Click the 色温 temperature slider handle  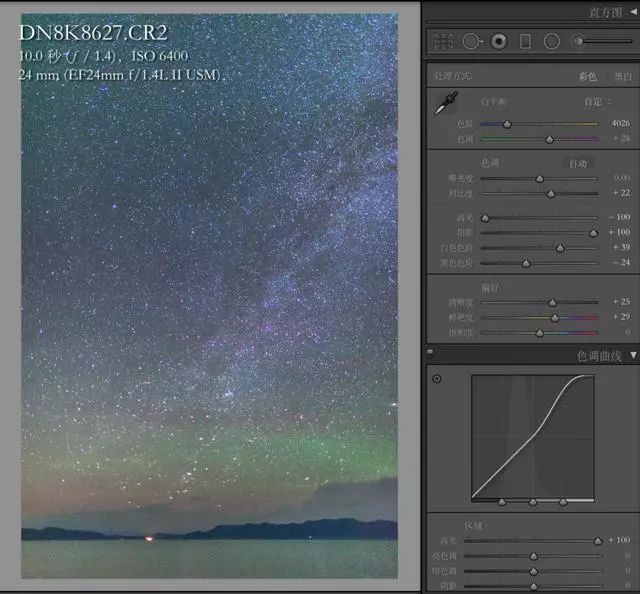tap(507, 124)
